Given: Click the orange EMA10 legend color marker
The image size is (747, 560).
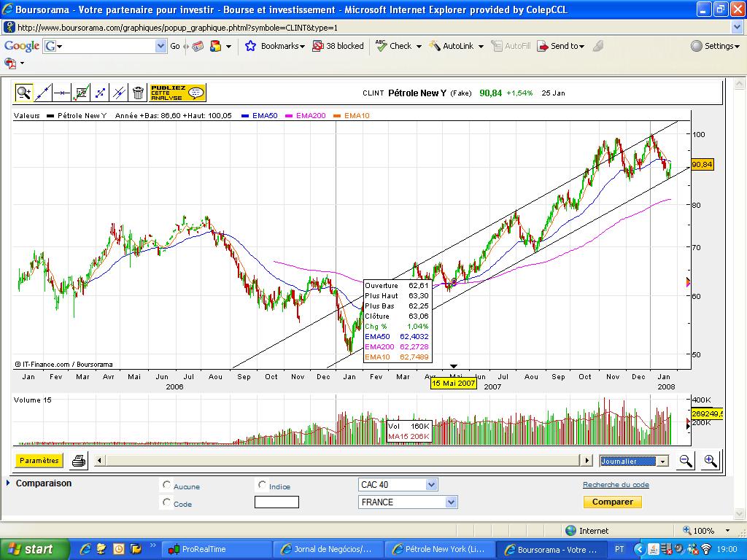Looking at the screenshot, I should (x=337, y=116).
